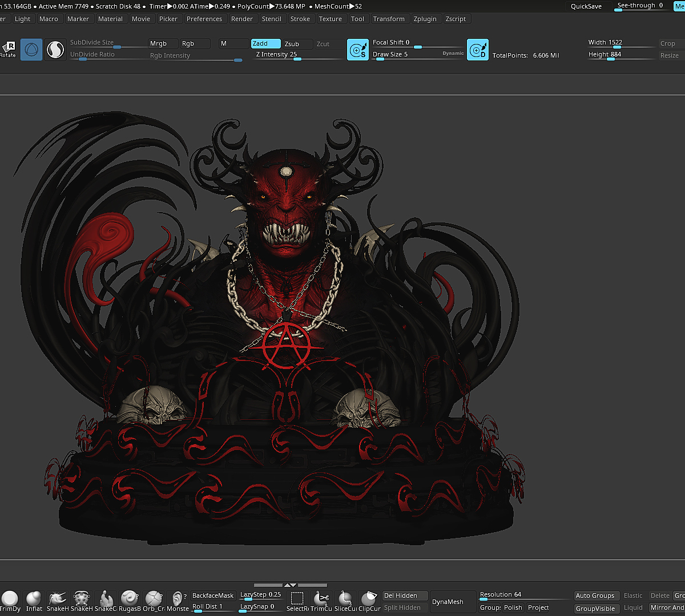Screen dimensions: 685x616
Task: Adjust the Z Intensity slider
Action: (x=298, y=55)
